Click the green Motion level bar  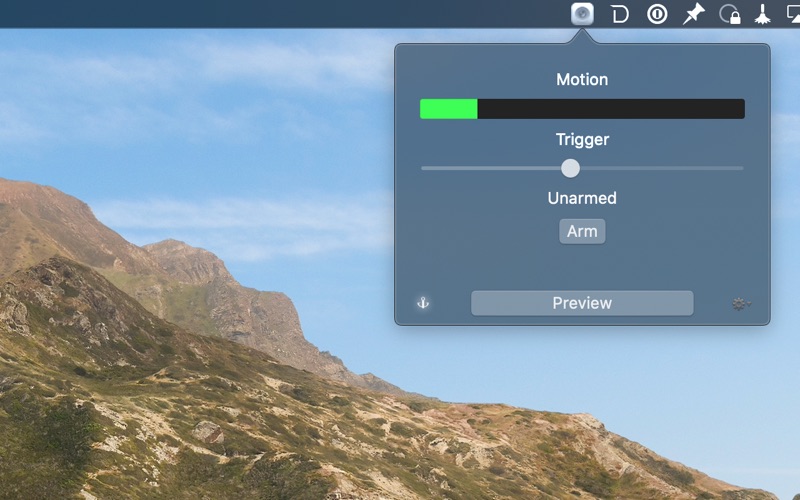[448, 109]
